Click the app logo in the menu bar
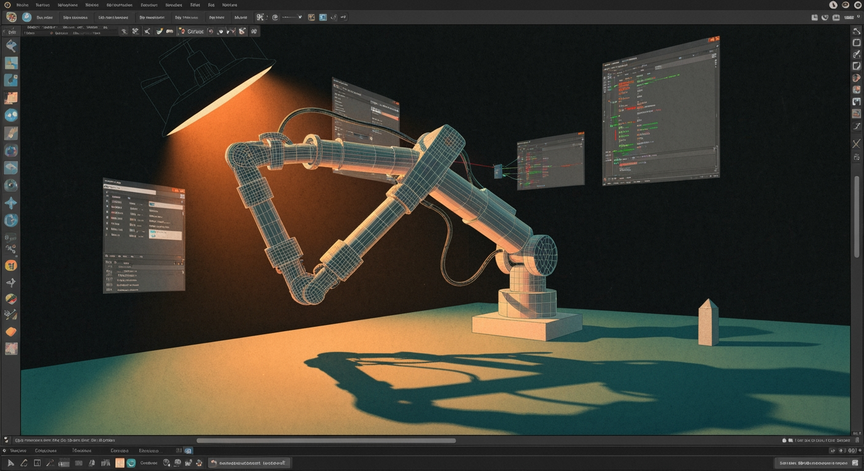Viewport: 864px width, 471px height. click(7, 4)
